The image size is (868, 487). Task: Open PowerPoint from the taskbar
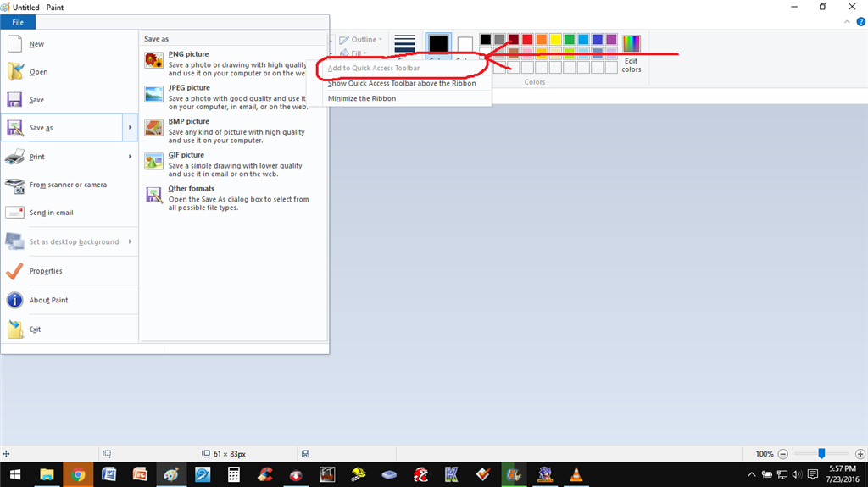tap(140, 475)
